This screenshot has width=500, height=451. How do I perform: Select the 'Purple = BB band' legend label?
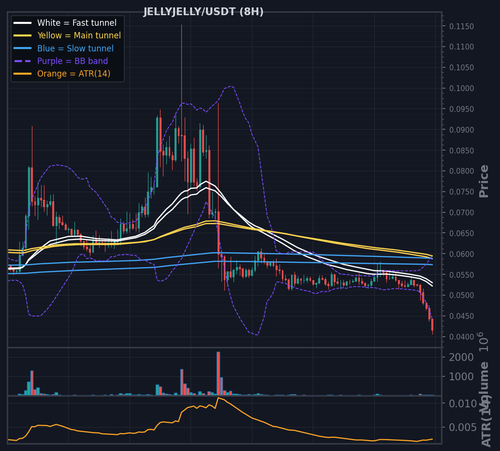click(x=72, y=61)
